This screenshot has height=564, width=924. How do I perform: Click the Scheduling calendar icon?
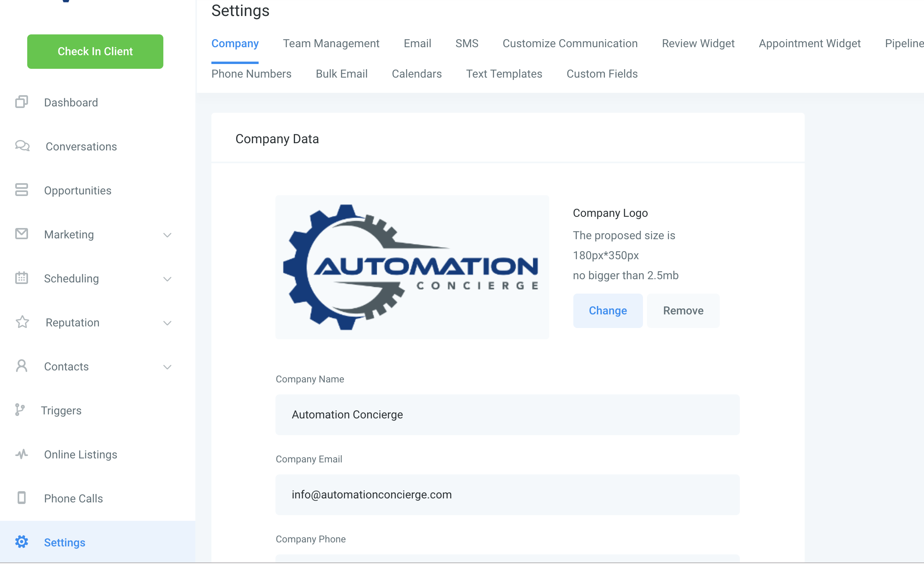[x=22, y=278]
